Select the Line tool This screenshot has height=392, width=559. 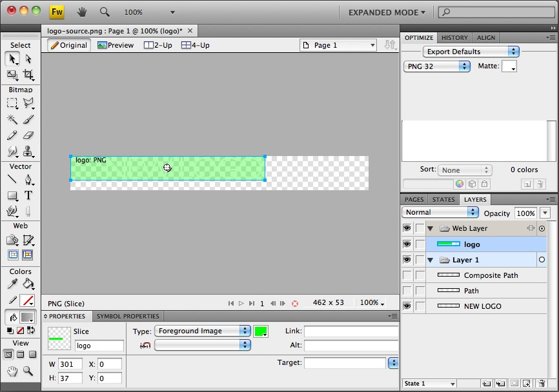pos(12,179)
